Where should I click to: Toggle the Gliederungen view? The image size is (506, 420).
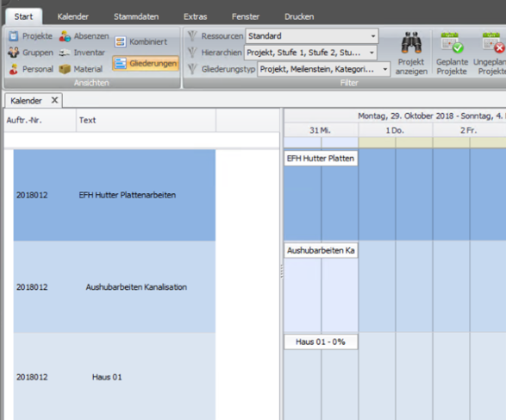coord(146,63)
